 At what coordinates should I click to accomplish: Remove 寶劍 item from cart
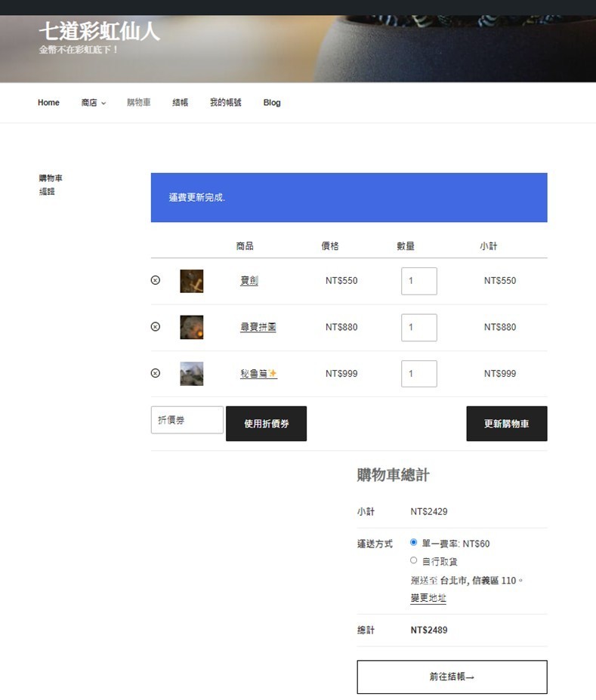156,280
